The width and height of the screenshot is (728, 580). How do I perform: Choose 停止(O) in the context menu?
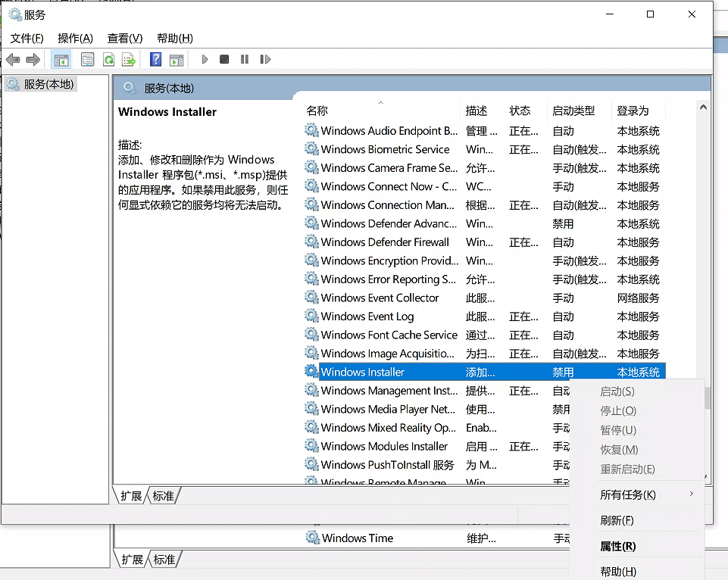tap(637, 411)
